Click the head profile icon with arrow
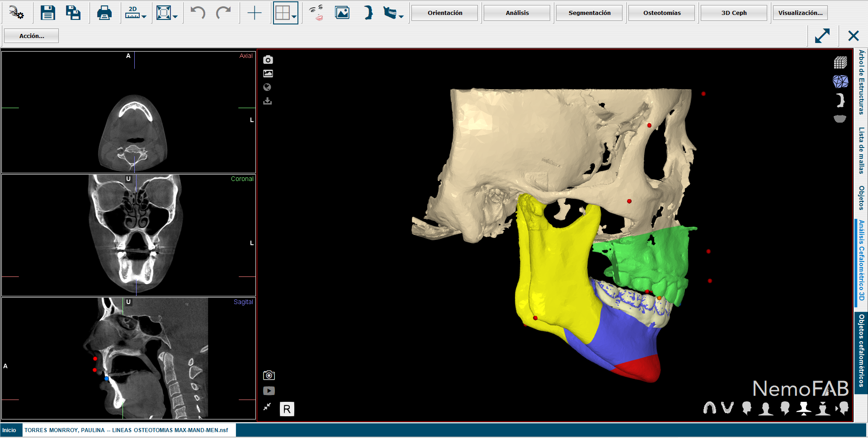 [842, 408]
